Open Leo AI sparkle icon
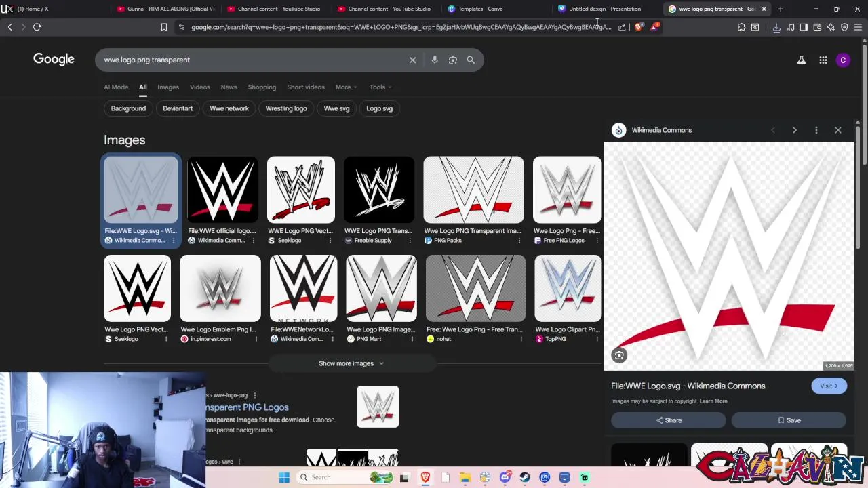Viewport: 868px width, 488px height. point(831,27)
